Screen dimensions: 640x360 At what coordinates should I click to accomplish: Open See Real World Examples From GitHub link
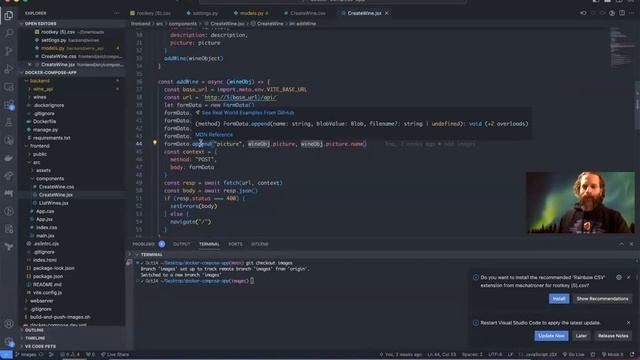point(248,113)
